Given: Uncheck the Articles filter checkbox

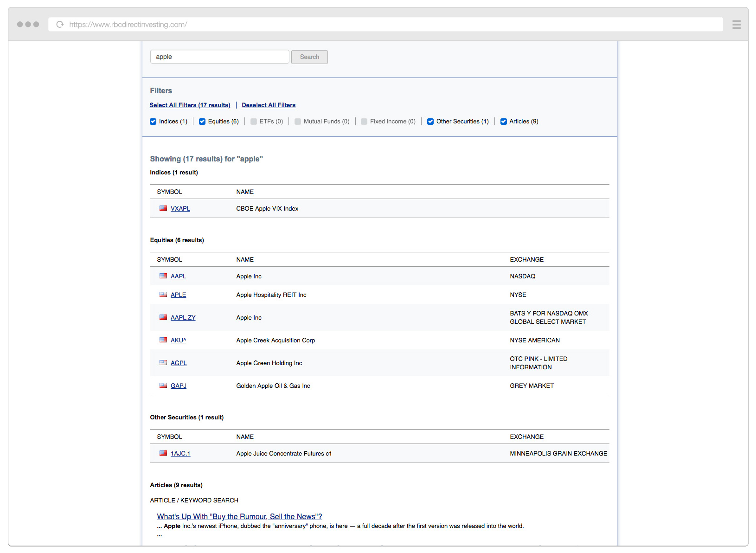Looking at the screenshot, I should [x=504, y=122].
